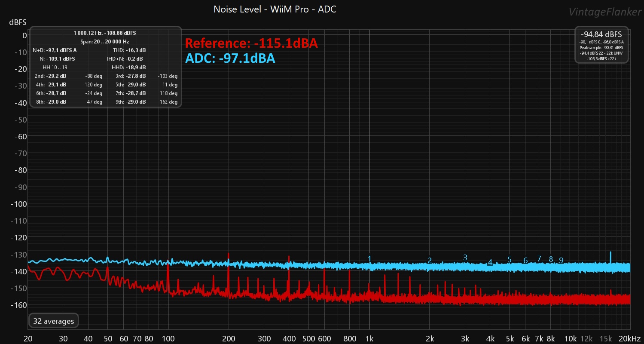Click the blue ADC spike near 16 kHz
Viewport: 644px width, 344px height.
[x=611, y=257]
